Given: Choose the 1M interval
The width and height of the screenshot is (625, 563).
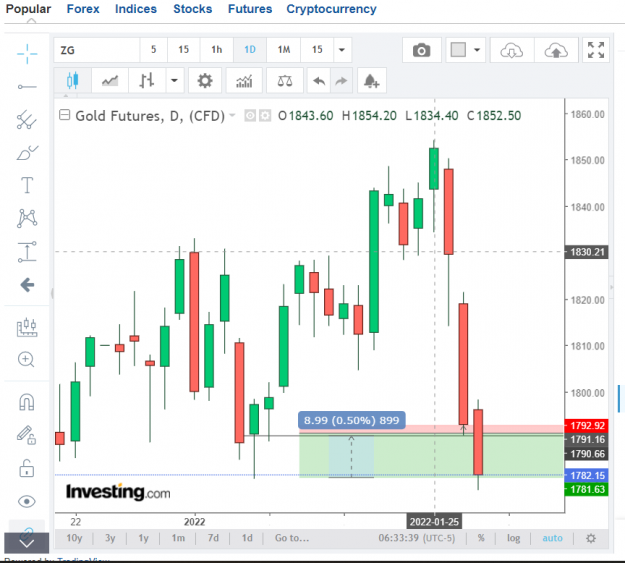Looking at the screenshot, I should point(283,50).
